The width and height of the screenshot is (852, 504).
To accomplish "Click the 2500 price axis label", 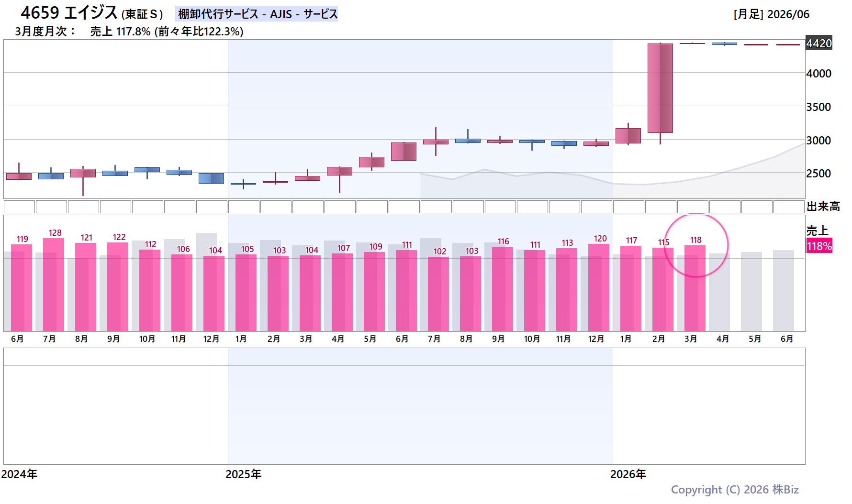I will click(818, 174).
